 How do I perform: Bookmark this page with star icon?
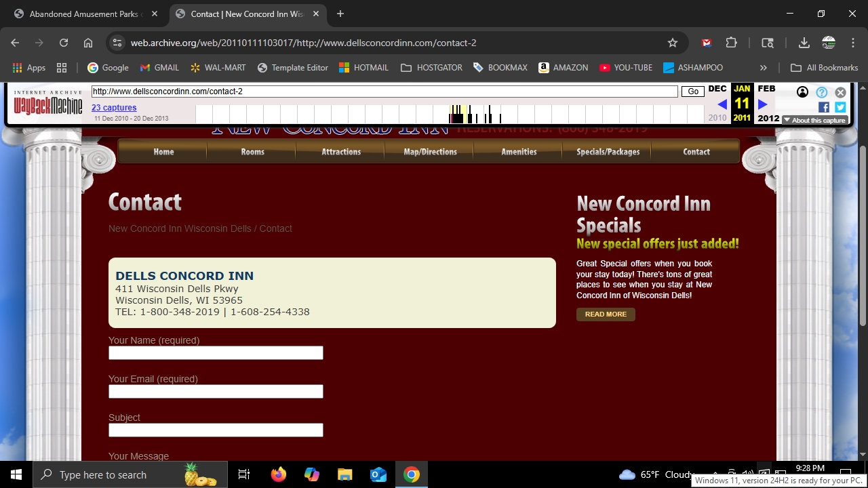[672, 43]
